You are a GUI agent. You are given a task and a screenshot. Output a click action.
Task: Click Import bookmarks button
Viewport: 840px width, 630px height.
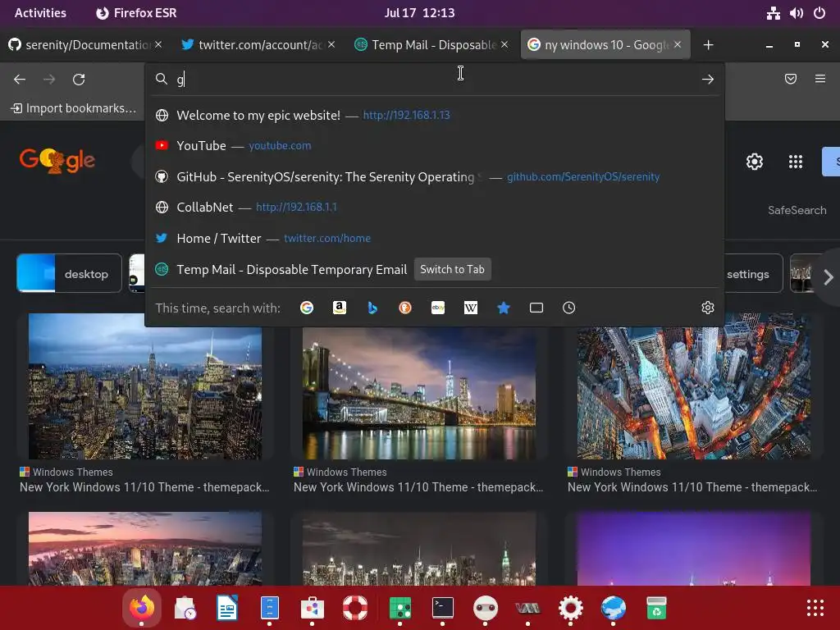pyautogui.click(x=73, y=108)
